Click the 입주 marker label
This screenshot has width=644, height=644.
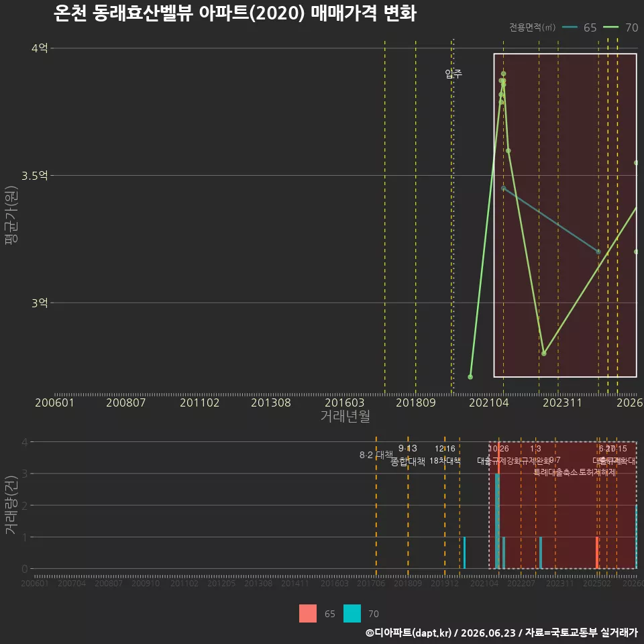click(x=453, y=74)
